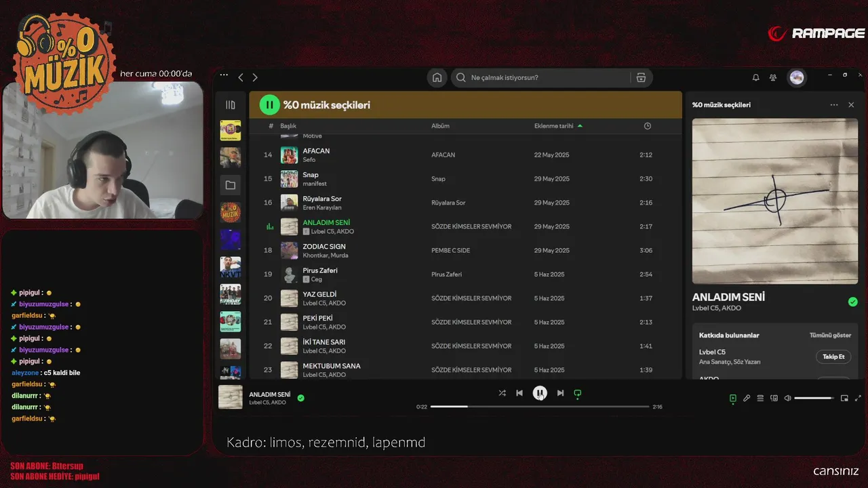Screen dimensions: 868x488
Task: Select the YAZ GELDİ track title
Action: [x=319, y=294]
